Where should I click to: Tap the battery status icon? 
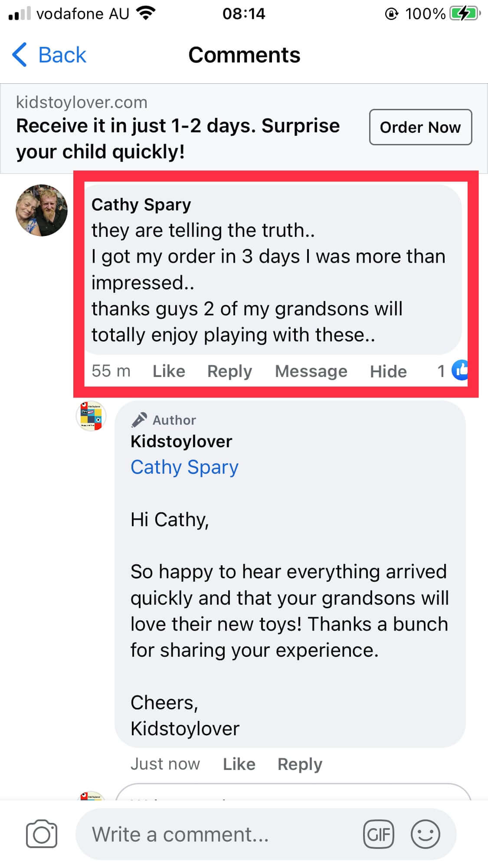click(x=464, y=14)
